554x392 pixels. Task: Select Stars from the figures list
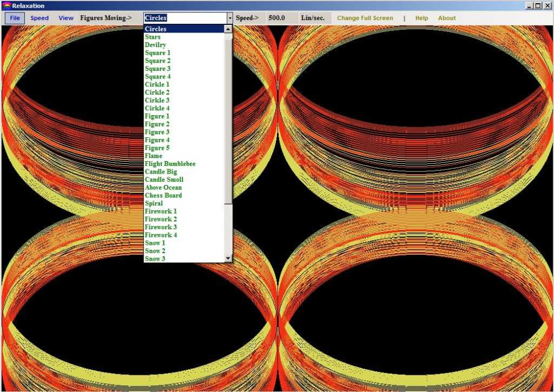(x=153, y=37)
